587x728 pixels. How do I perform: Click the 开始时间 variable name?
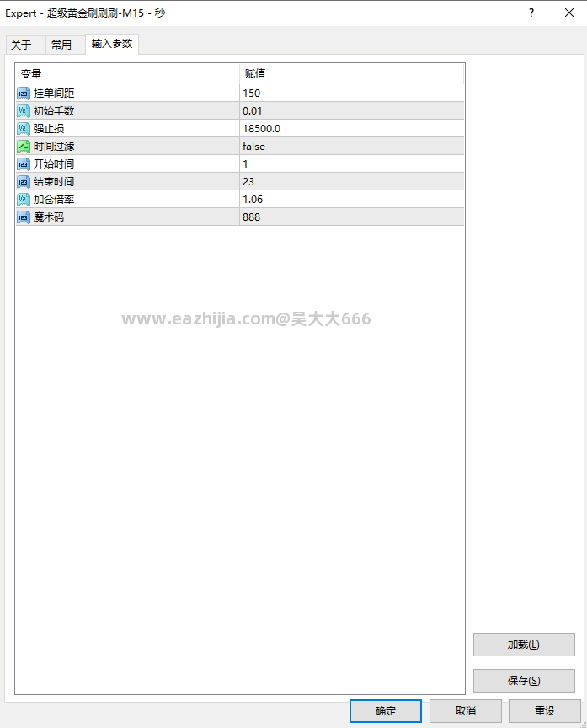54,164
